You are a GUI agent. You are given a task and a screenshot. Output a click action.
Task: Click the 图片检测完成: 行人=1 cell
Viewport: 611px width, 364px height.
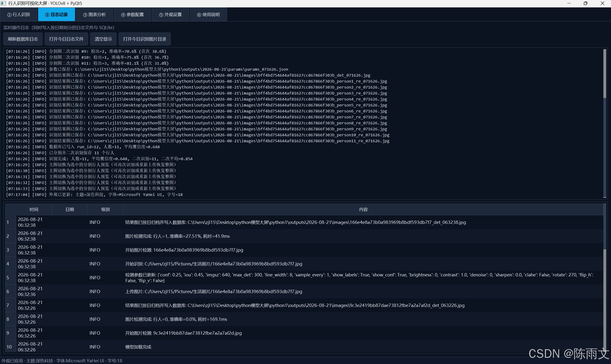(363, 236)
